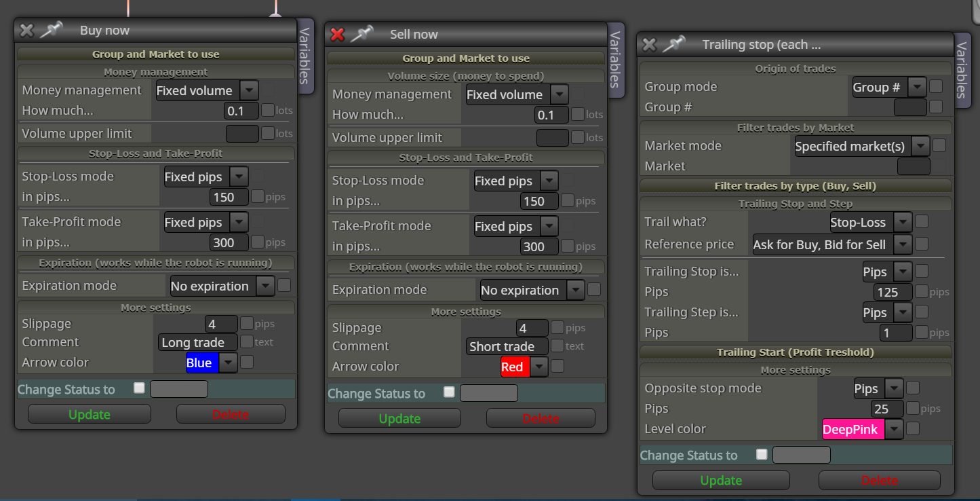Expand Filter trades by type section

(796, 186)
